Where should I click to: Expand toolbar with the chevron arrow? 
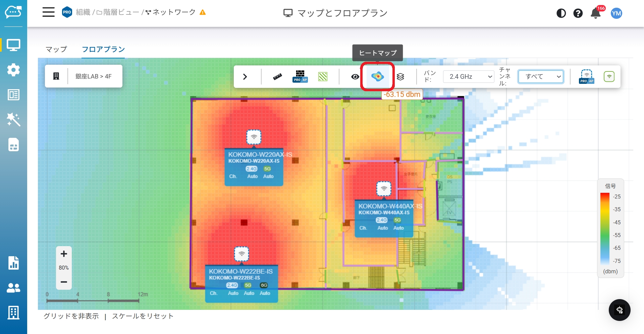pyautogui.click(x=245, y=76)
